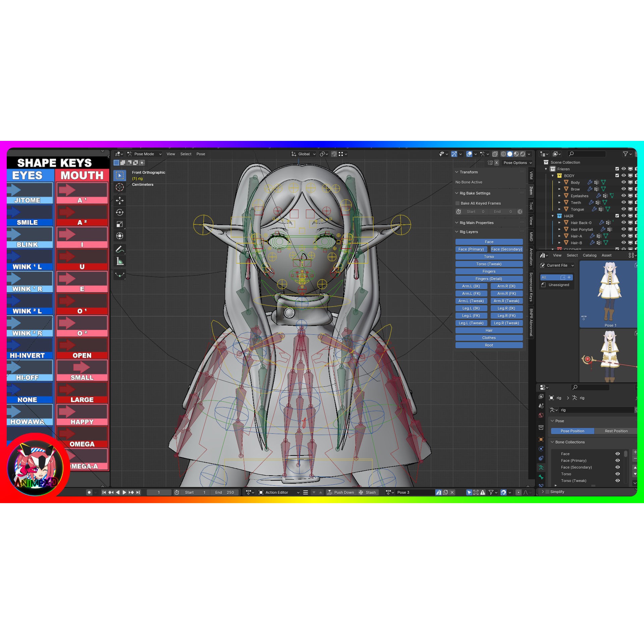
Task: Toggle Arm.L (IK) rig layer
Action: [471, 286]
